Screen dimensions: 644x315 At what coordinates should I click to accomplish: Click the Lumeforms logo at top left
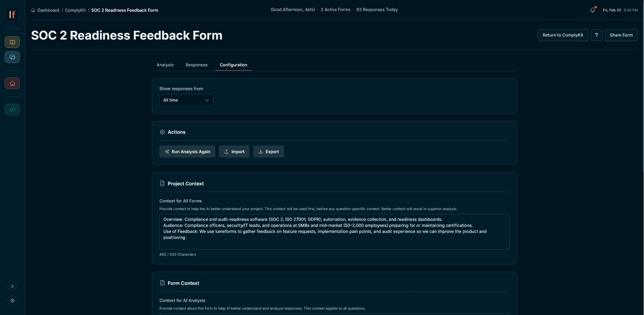click(12, 14)
